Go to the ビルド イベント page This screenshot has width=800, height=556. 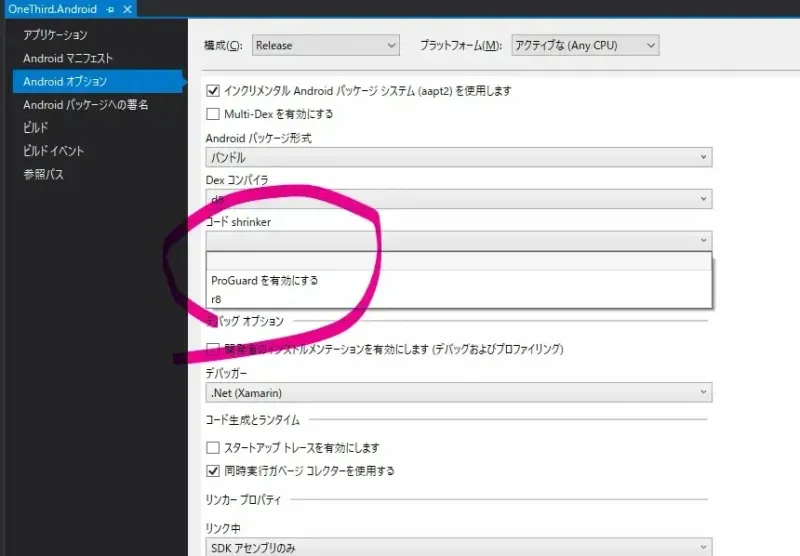coord(53,151)
